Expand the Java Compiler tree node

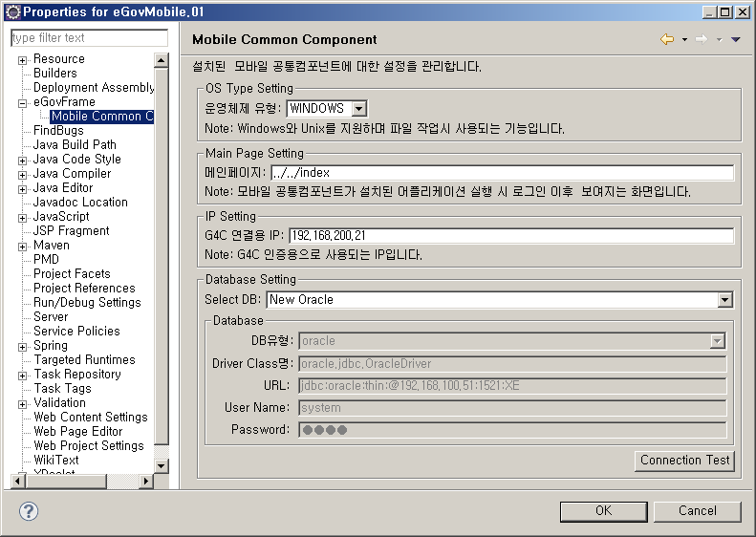22,174
